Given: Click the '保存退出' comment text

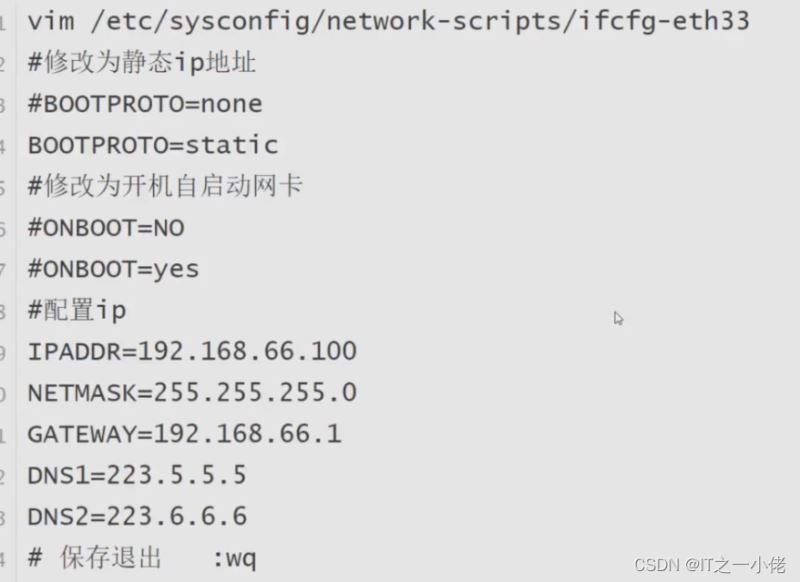Looking at the screenshot, I should coord(110,558).
